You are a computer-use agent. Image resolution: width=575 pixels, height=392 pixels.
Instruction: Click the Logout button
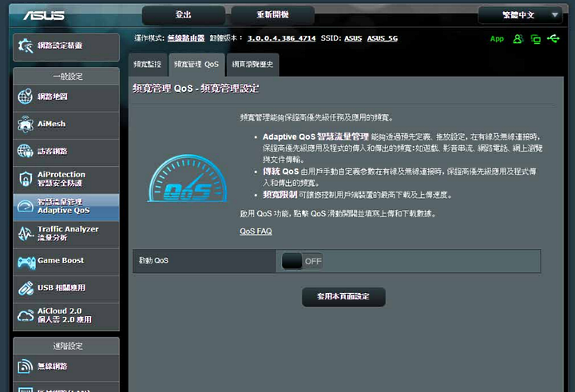[x=184, y=14]
